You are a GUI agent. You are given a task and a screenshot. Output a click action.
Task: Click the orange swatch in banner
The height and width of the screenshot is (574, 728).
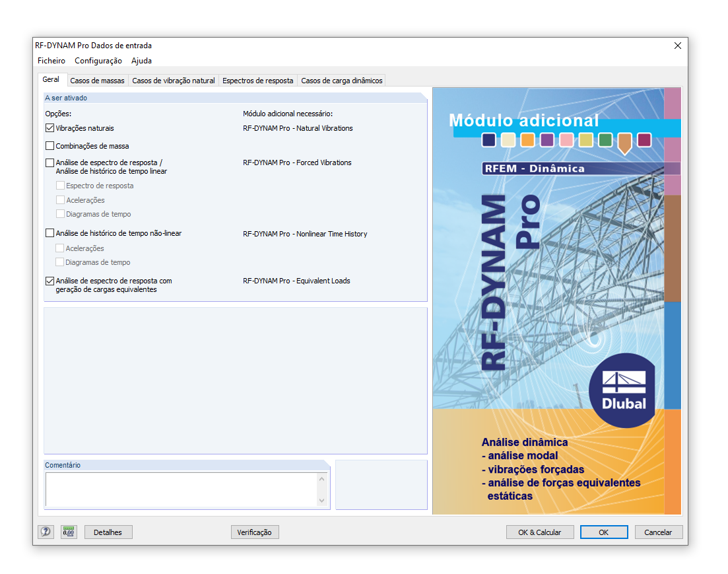(x=527, y=139)
